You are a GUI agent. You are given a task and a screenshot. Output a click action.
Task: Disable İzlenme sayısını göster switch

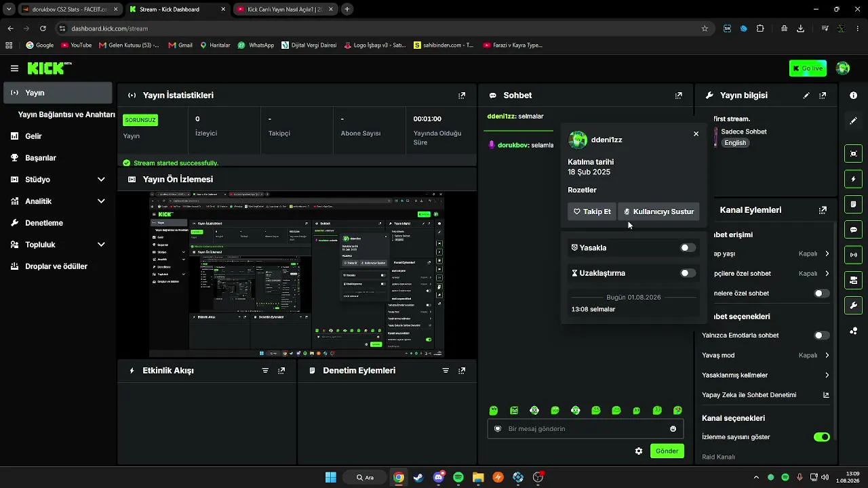822,437
